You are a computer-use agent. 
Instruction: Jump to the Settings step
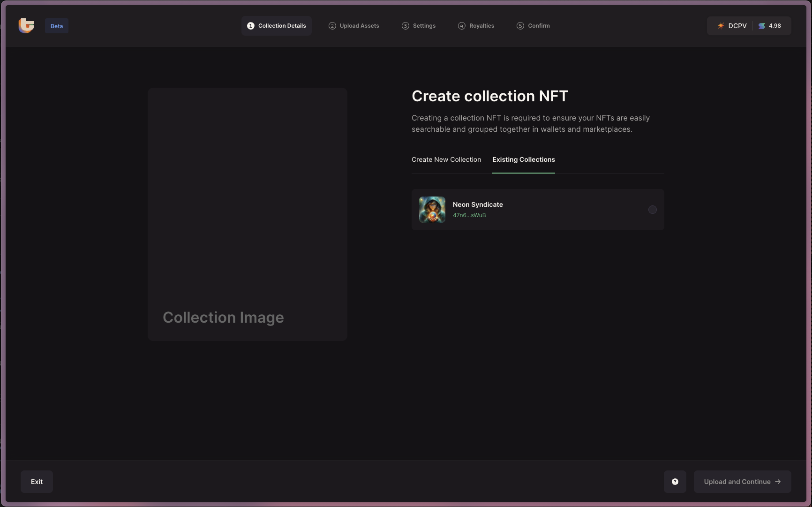pos(419,26)
